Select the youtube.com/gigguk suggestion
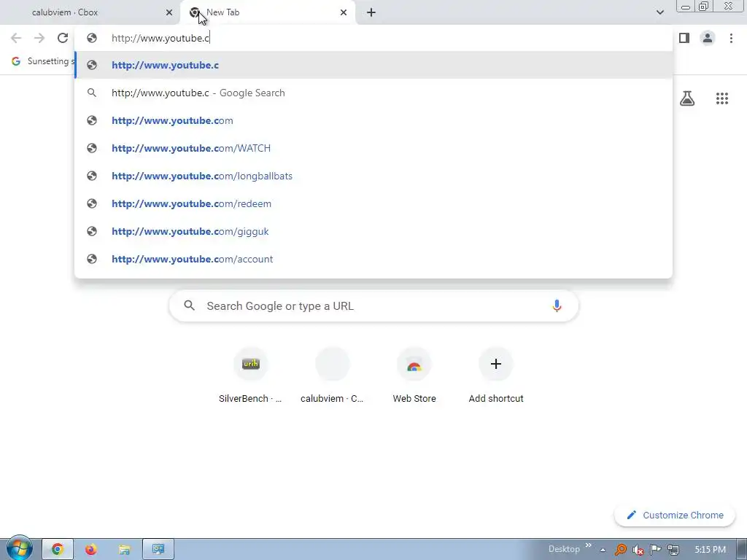 [x=373, y=231]
